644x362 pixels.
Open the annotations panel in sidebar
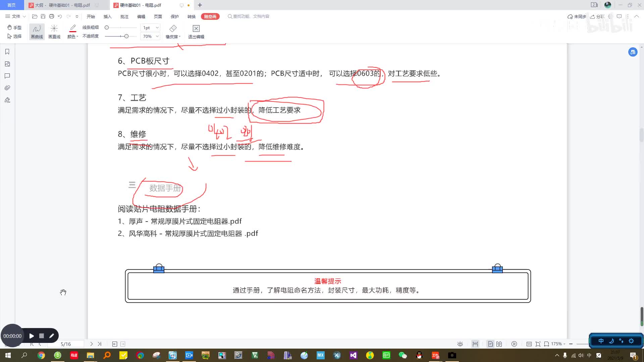7,76
